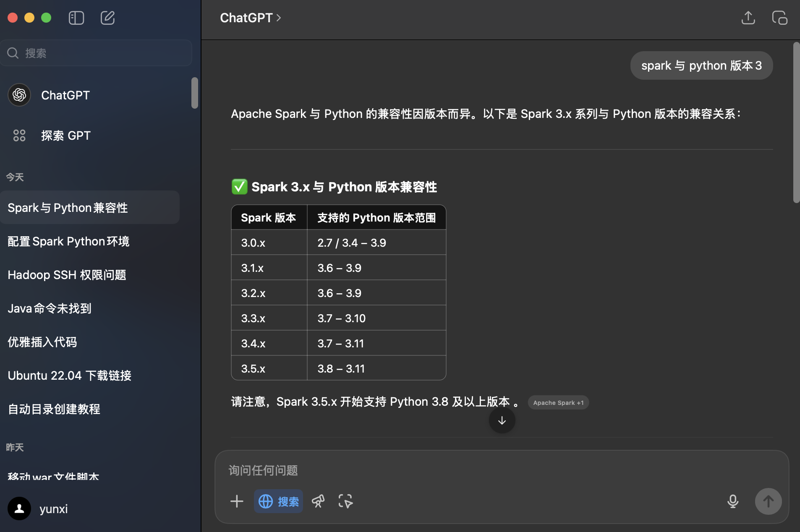This screenshot has height=532, width=800.
Task: Start a new chat with compose icon
Action: click(107, 18)
